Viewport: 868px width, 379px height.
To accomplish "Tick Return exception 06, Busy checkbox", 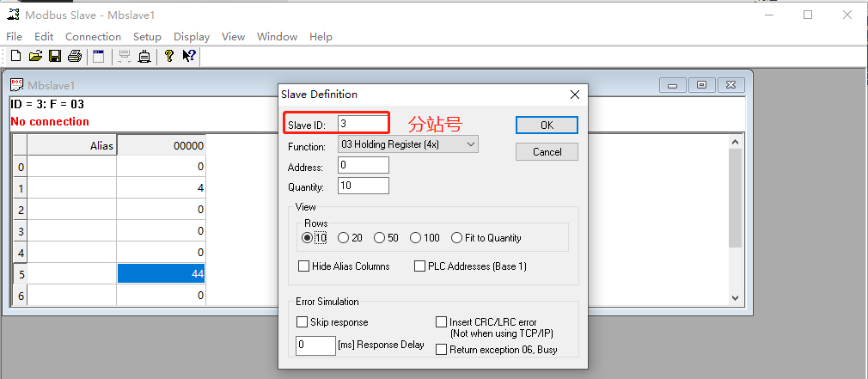I will [x=442, y=350].
